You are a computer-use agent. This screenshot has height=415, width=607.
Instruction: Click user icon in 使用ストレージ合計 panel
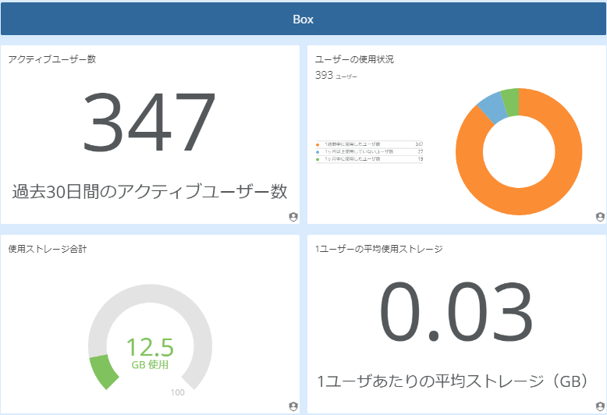(292, 406)
